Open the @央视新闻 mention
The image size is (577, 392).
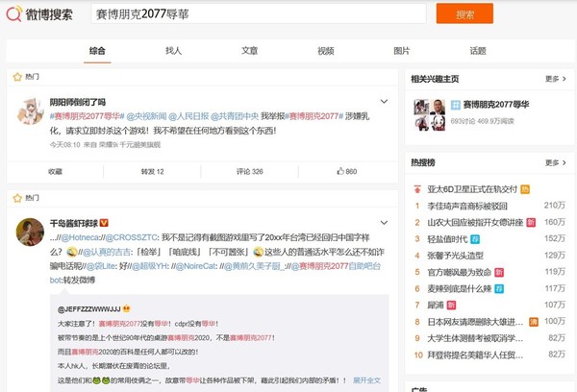(x=146, y=116)
